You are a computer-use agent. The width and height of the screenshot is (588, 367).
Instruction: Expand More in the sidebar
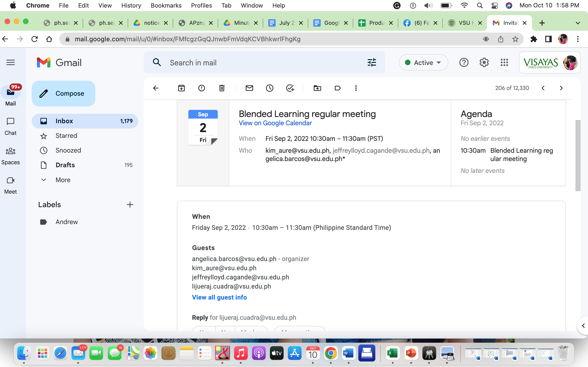(63, 180)
